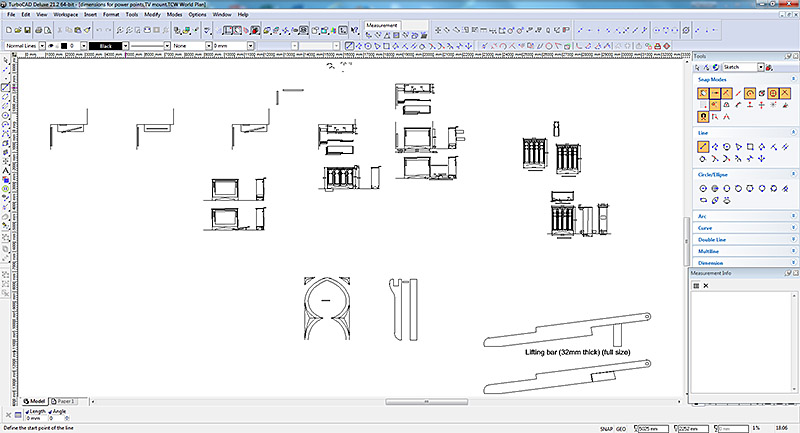Switch to the Paper 1 tab

tap(64, 399)
